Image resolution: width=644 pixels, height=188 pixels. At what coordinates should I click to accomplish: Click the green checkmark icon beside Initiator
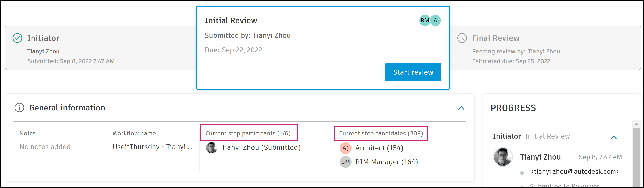(x=17, y=38)
